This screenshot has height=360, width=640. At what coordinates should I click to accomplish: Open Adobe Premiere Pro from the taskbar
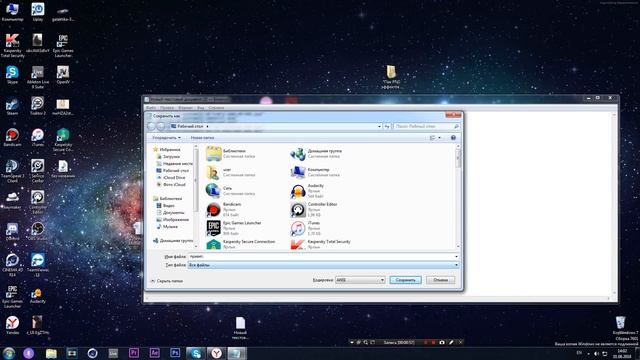point(134,353)
